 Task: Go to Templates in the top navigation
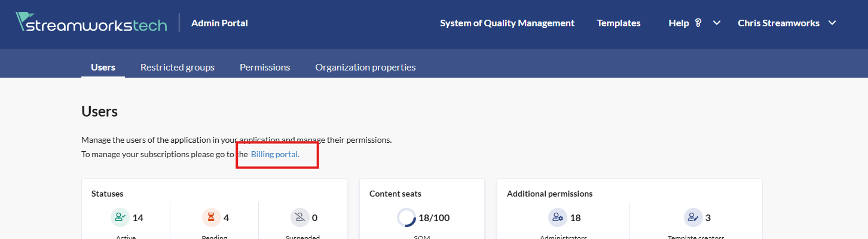click(x=618, y=23)
